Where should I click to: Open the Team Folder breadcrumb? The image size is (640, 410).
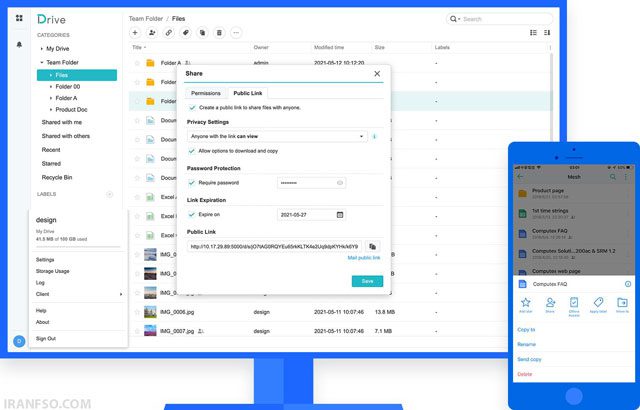146,19
